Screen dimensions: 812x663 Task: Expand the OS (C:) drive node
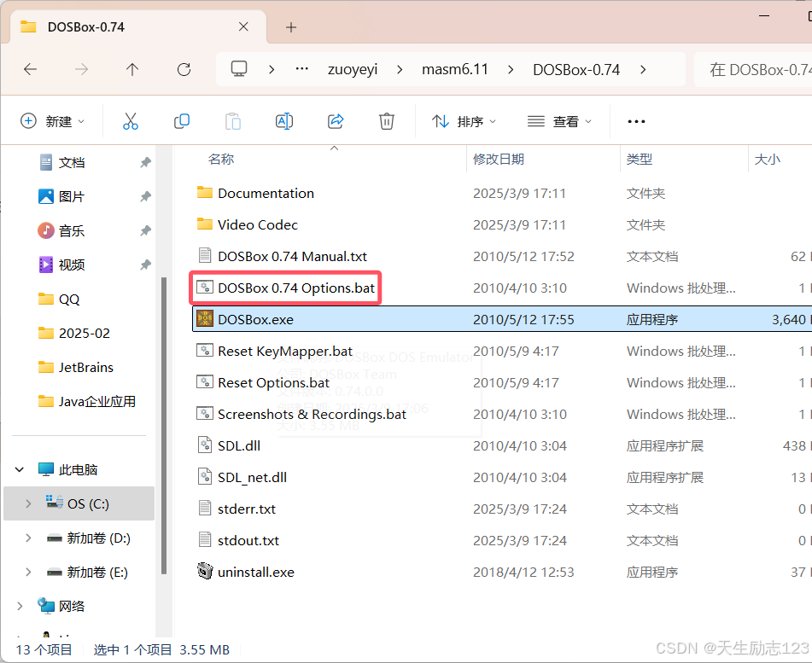[28, 503]
